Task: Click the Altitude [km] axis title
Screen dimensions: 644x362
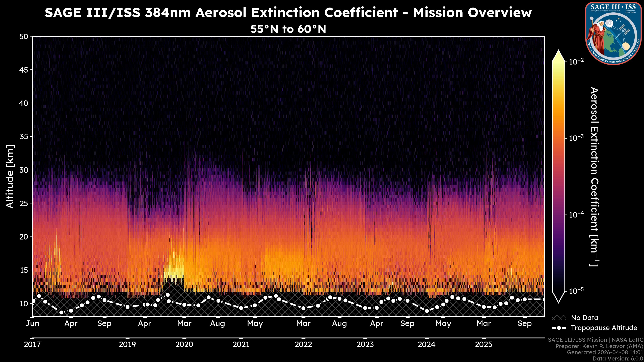Action: coord(10,176)
